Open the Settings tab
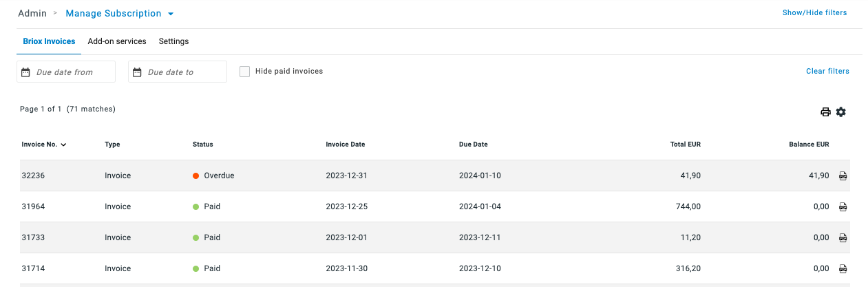868x287 pixels. coord(173,41)
